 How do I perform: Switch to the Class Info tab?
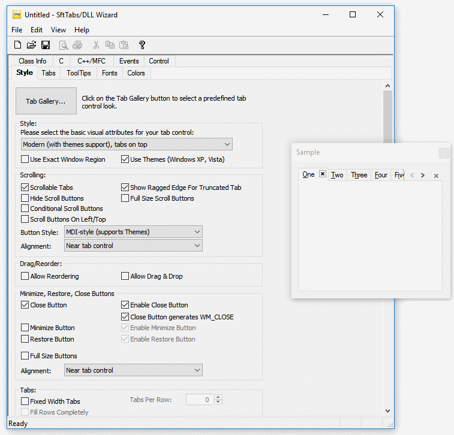(x=32, y=61)
